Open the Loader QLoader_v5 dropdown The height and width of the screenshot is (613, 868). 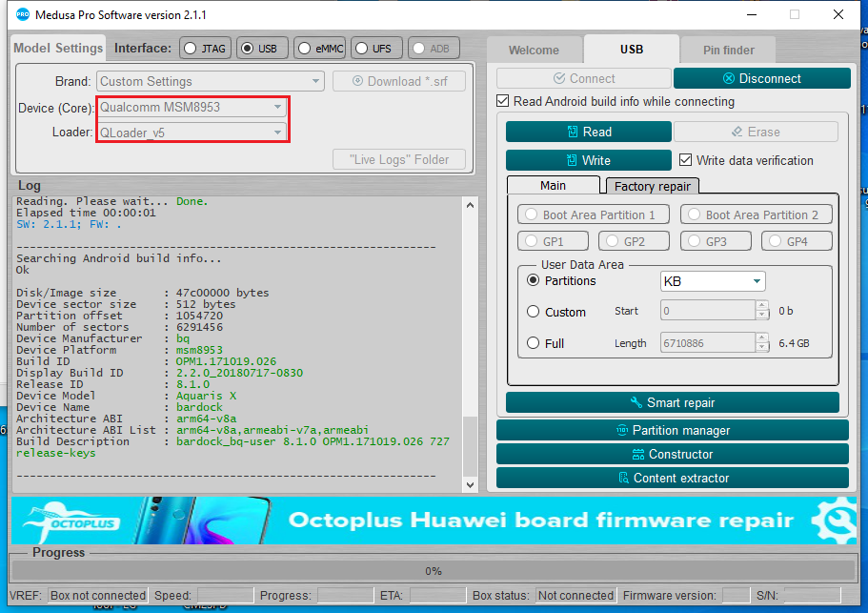click(x=192, y=133)
